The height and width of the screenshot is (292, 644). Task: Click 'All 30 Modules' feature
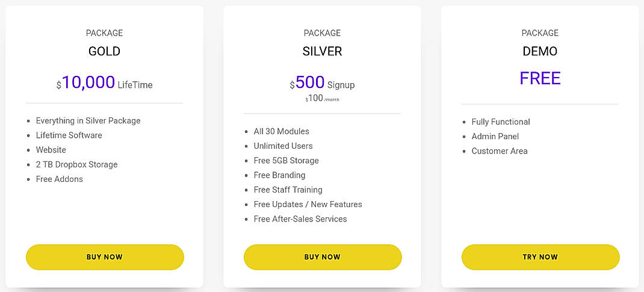pos(282,131)
